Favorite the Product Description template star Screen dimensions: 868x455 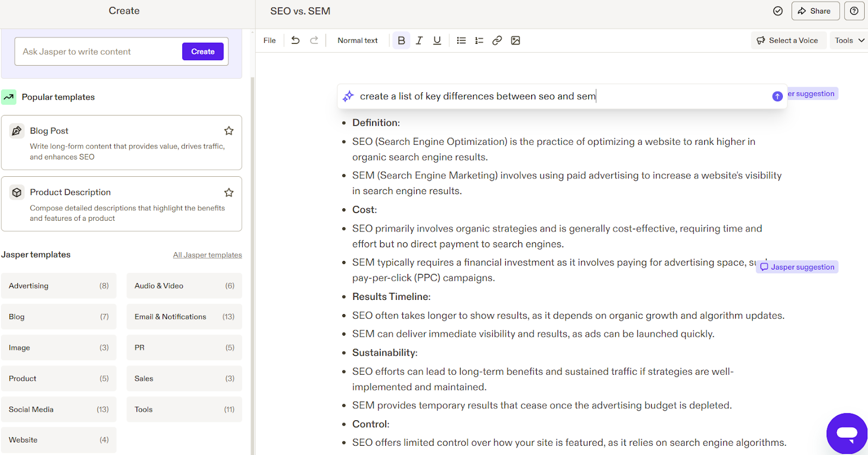click(x=229, y=193)
